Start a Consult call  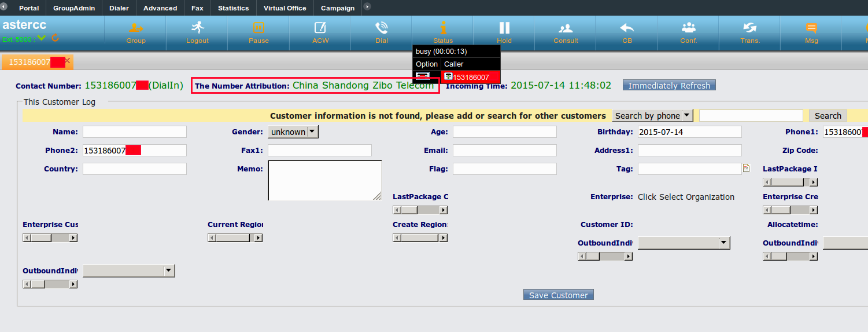click(566, 28)
